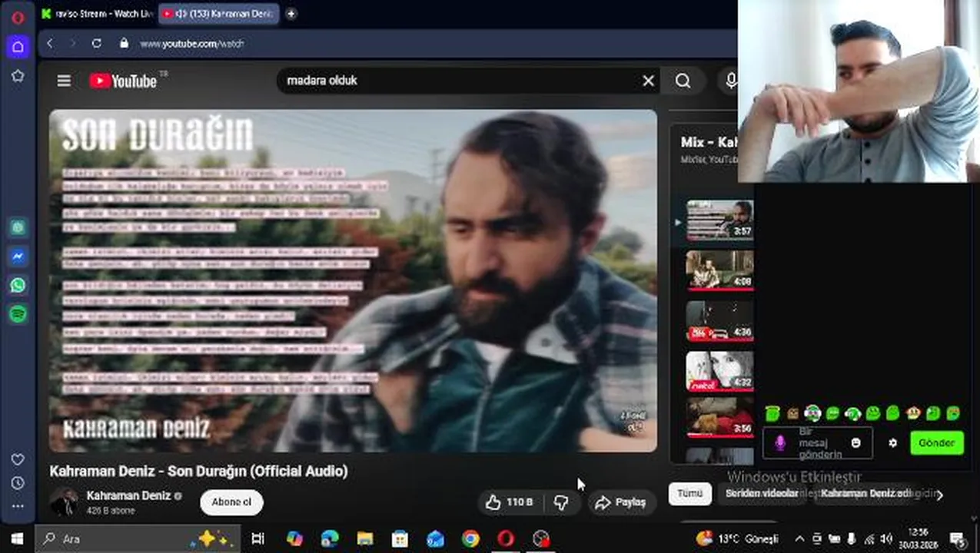Open the sidebar heart icon
The width and height of the screenshot is (980, 553).
click(x=18, y=459)
